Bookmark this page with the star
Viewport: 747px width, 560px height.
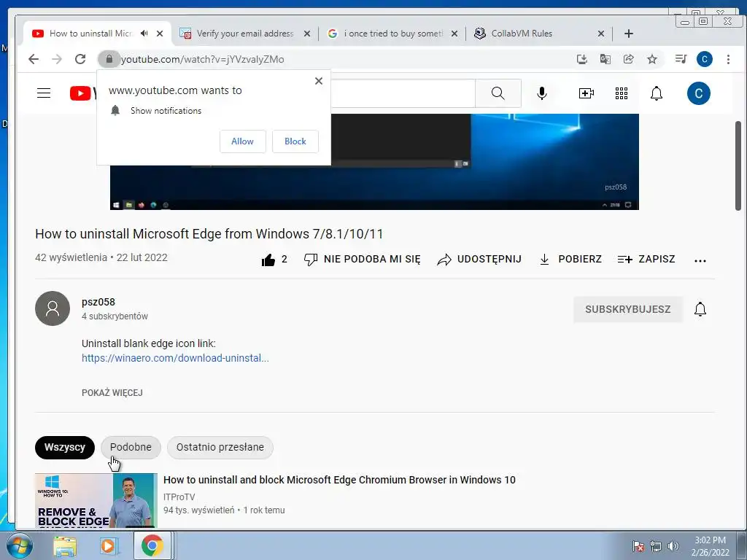pyautogui.click(x=651, y=59)
